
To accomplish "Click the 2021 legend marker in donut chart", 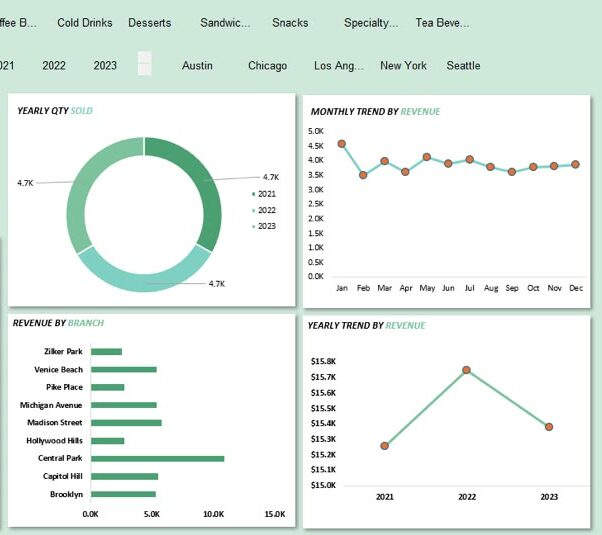I will (x=253, y=194).
